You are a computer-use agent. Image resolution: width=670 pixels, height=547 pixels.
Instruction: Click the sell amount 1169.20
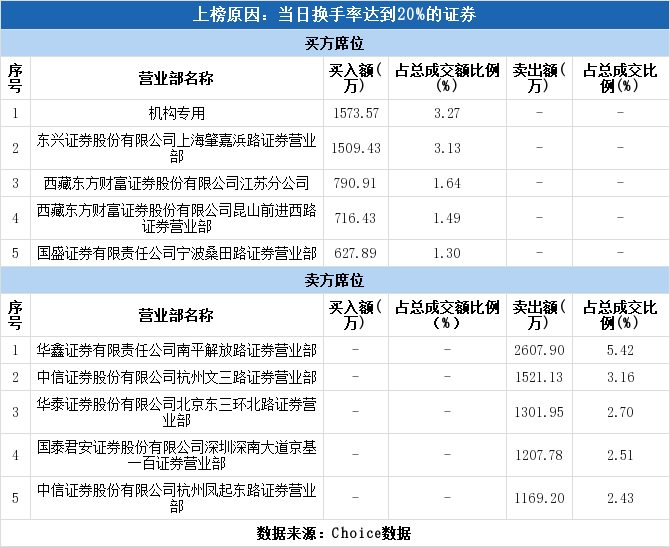(x=539, y=498)
